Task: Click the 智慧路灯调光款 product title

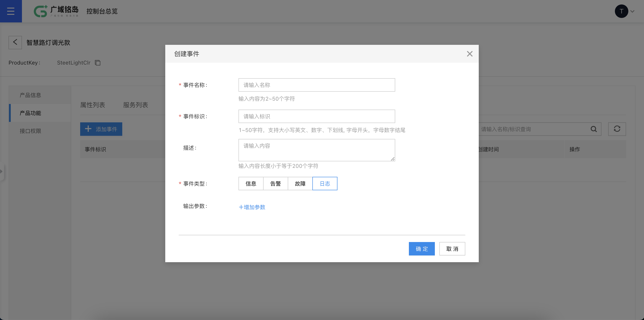Action: coord(48,43)
